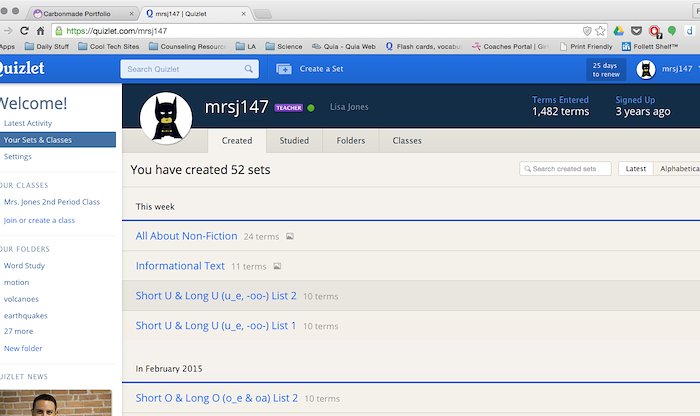Viewport: 700px width, 416px height.
Task: Click the Quizlet logo
Action: [21, 68]
